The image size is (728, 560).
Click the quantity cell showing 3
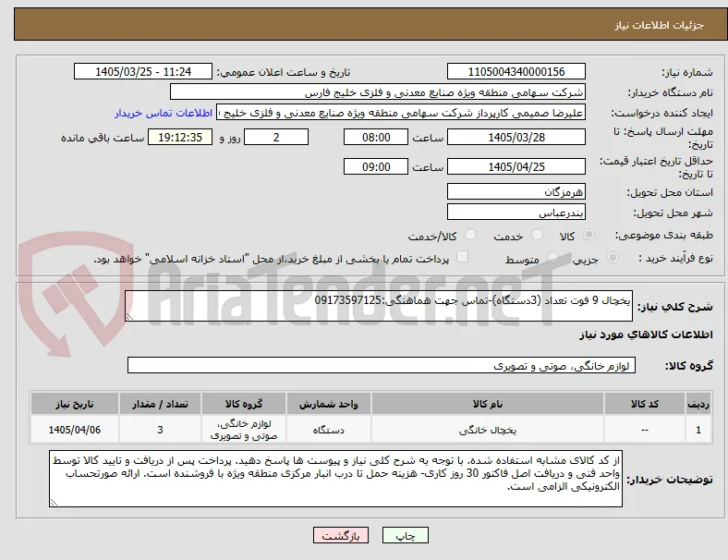coord(160,430)
